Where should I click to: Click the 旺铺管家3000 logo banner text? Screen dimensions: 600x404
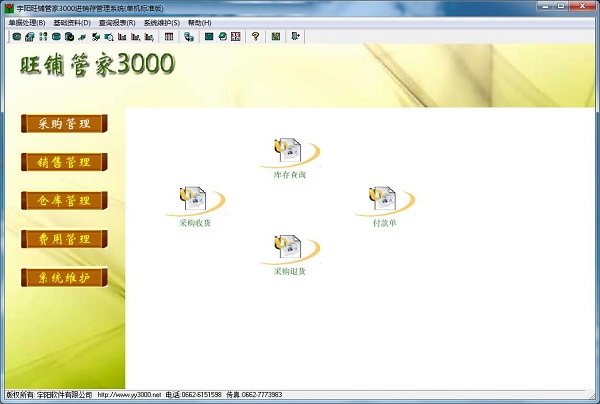(98, 64)
